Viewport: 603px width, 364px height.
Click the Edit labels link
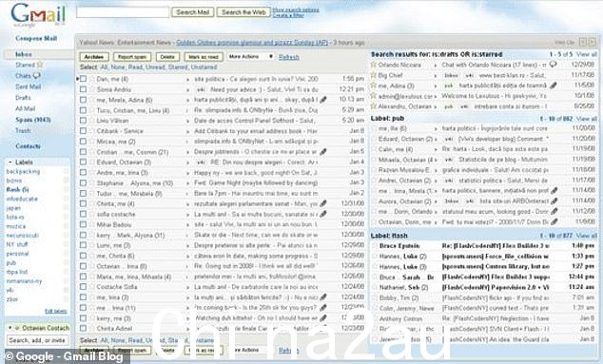pyautogui.click(x=56, y=311)
